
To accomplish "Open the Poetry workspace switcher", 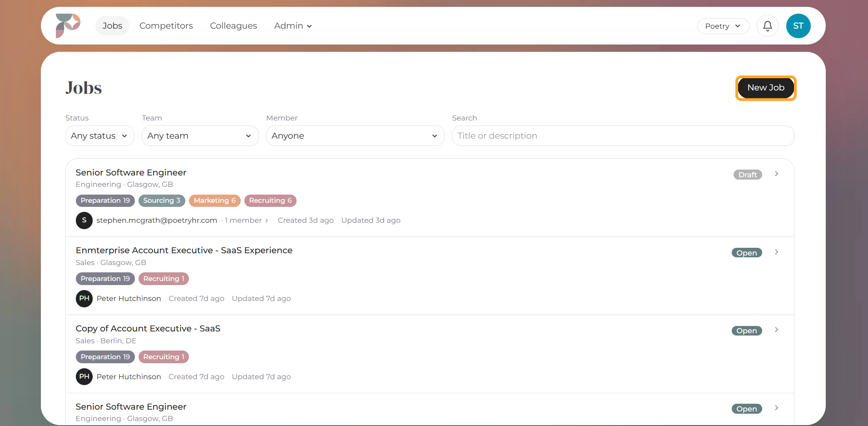I will [723, 26].
